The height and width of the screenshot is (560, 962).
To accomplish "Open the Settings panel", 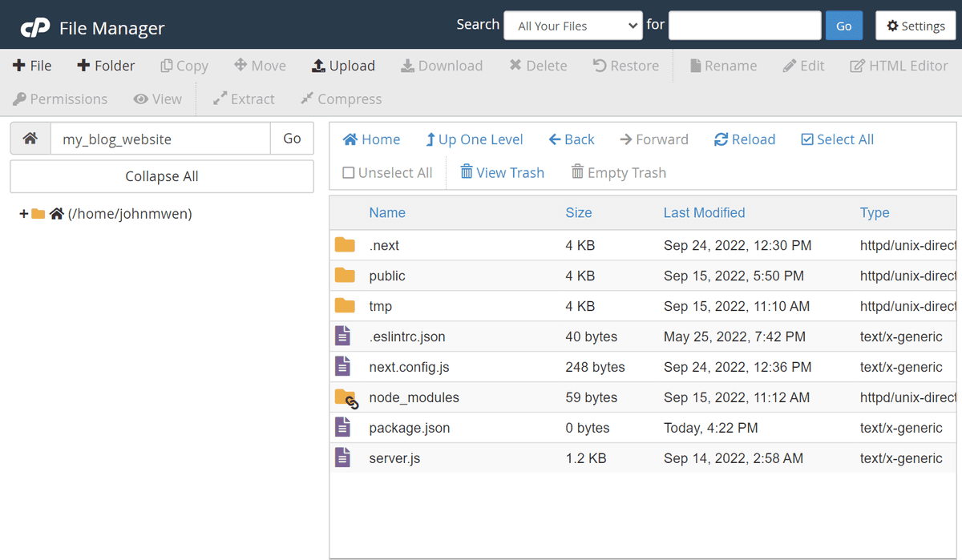I will (x=916, y=25).
